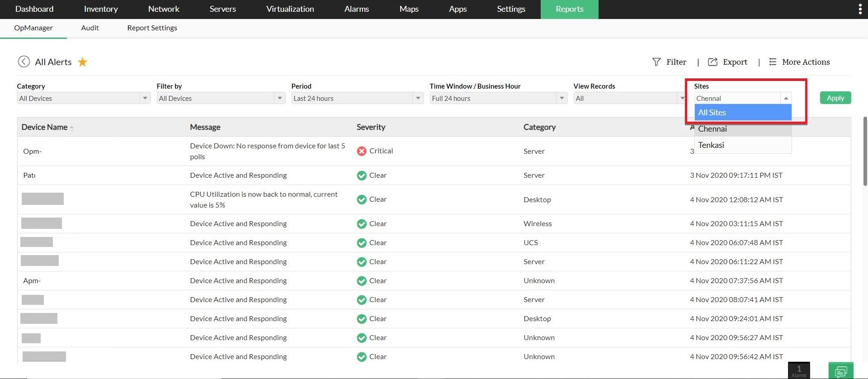Click the red Critical severity icon
Viewport: 868px width, 379px height.
[x=362, y=151]
